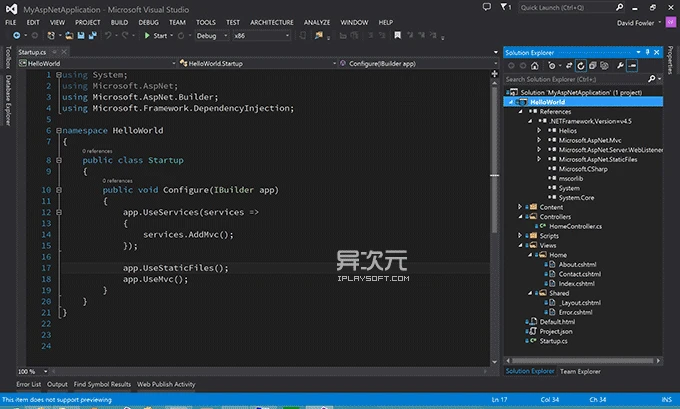Open the ANALYZE menu

tap(317, 22)
